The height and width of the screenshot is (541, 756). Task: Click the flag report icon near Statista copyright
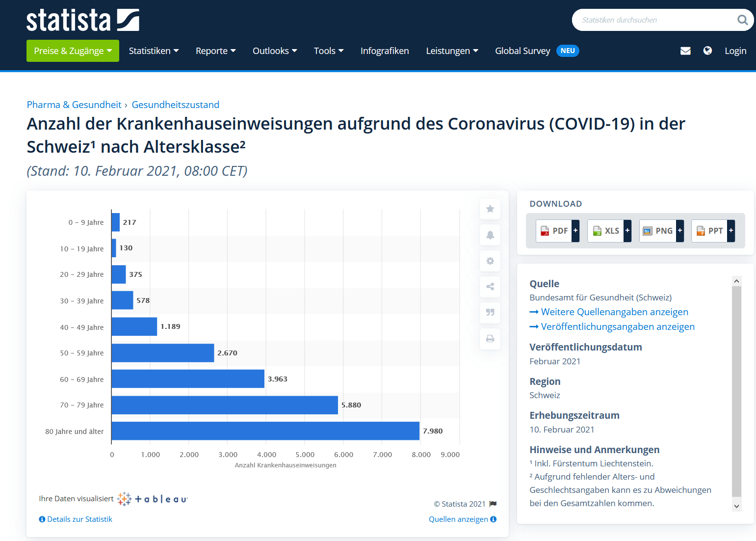pyautogui.click(x=493, y=504)
